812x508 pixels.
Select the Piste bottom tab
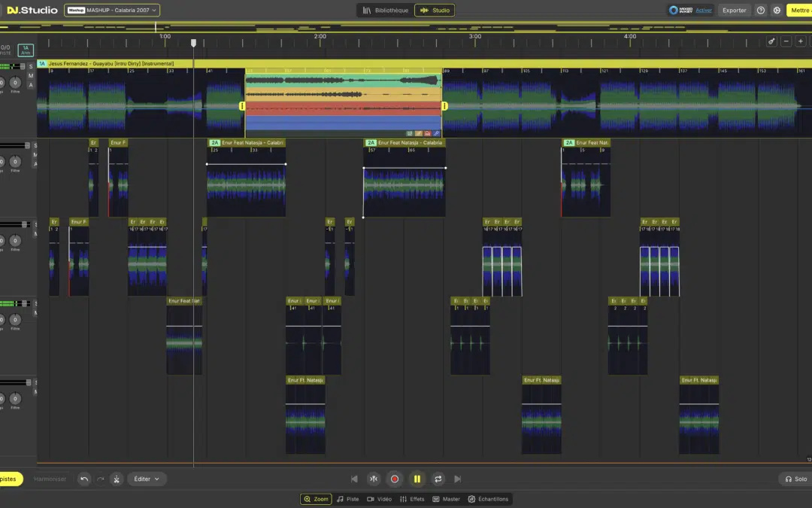[x=348, y=499]
